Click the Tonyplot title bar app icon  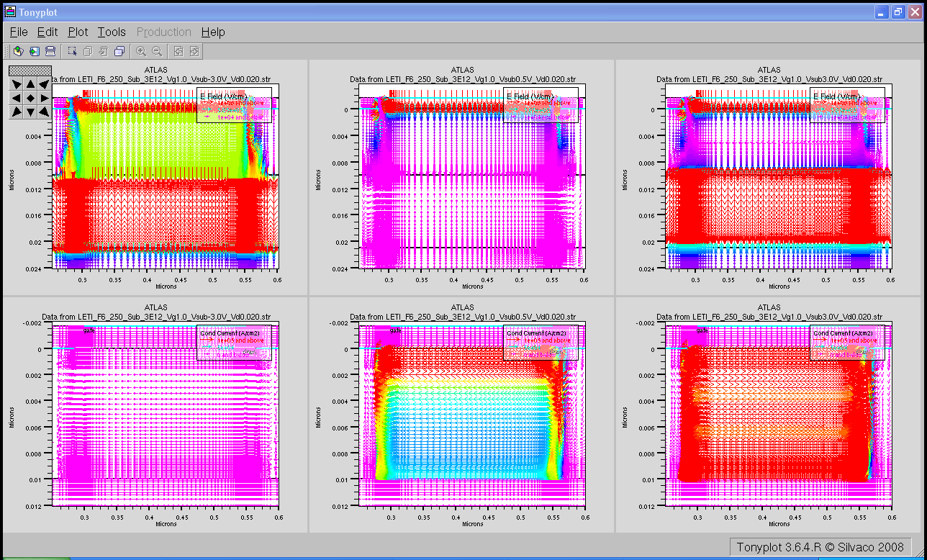[x=9, y=12]
